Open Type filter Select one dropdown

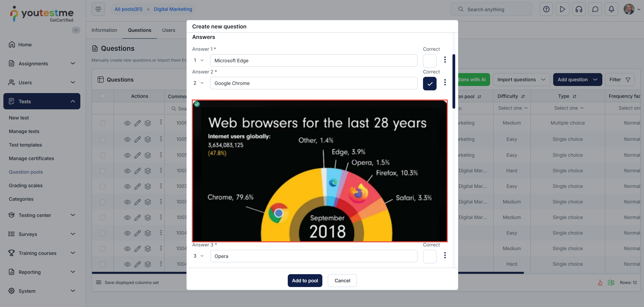click(x=569, y=108)
